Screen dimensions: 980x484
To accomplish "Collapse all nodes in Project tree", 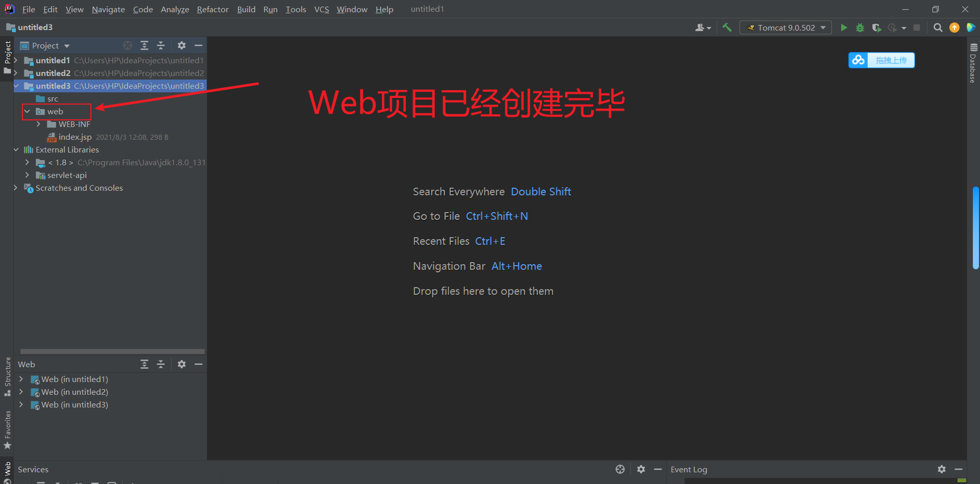I will point(161,45).
